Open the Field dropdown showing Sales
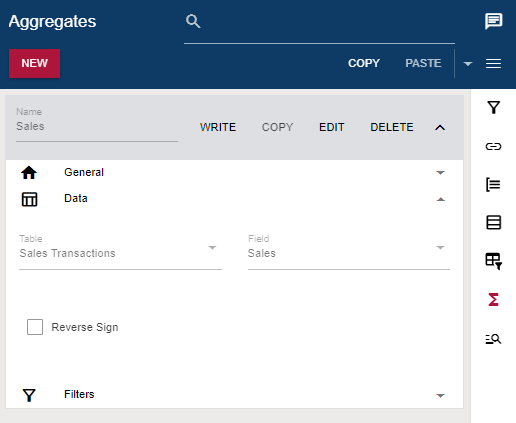 349,253
